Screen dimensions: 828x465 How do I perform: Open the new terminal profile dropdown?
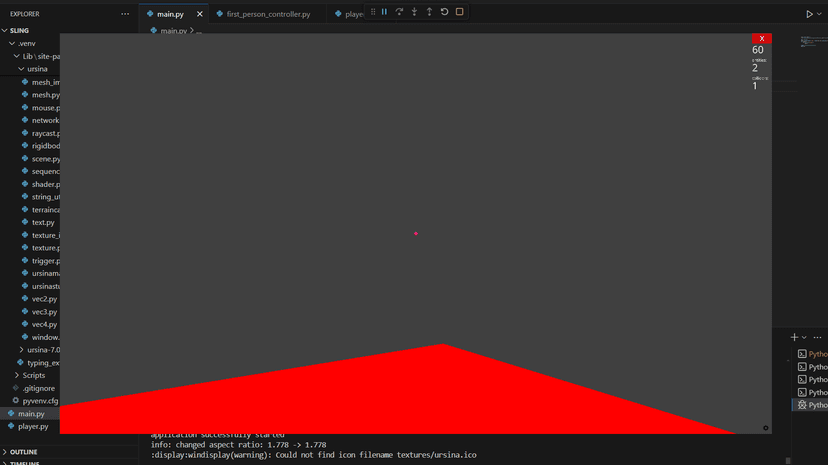(x=804, y=337)
